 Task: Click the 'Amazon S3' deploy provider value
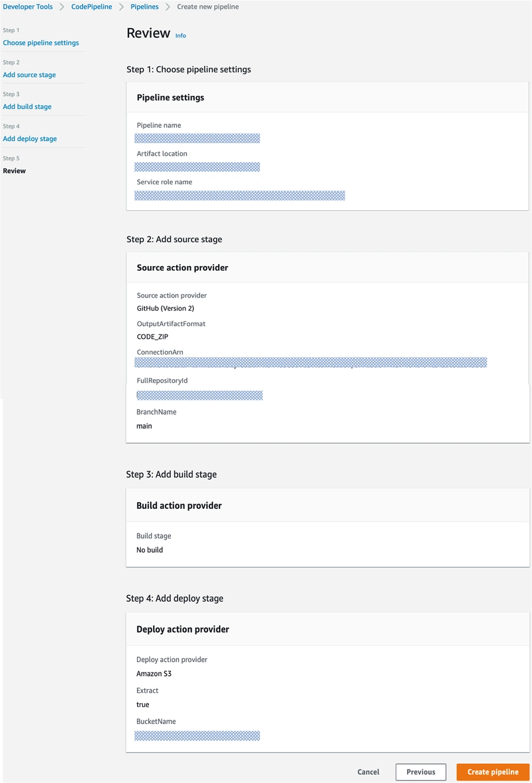tap(154, 674)
